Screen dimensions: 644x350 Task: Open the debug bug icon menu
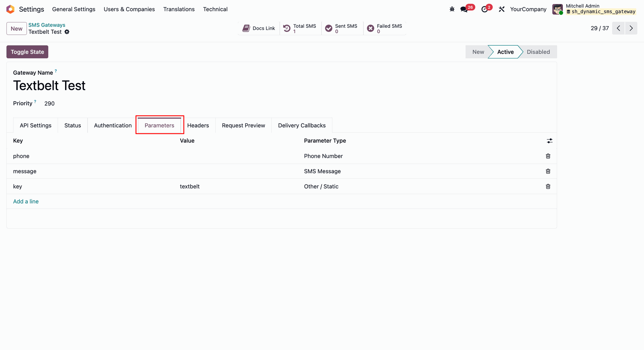[452, 9]
